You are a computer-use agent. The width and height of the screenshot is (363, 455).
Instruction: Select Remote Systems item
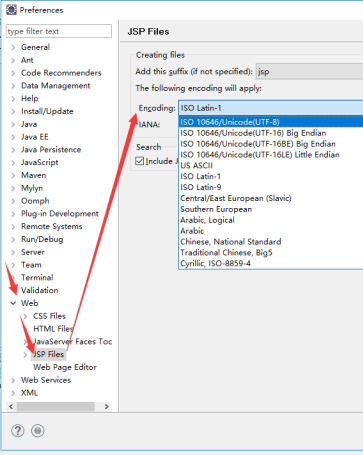52,227
